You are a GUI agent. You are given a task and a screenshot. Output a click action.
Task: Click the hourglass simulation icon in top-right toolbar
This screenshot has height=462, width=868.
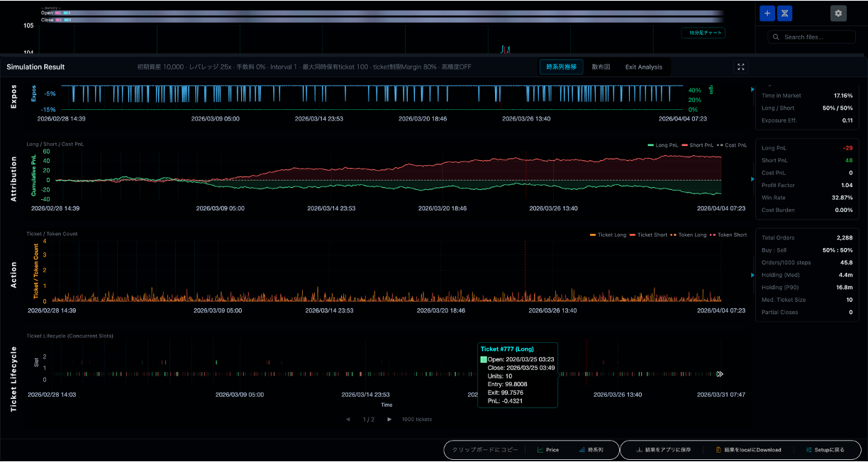click(x=784, y=13)
